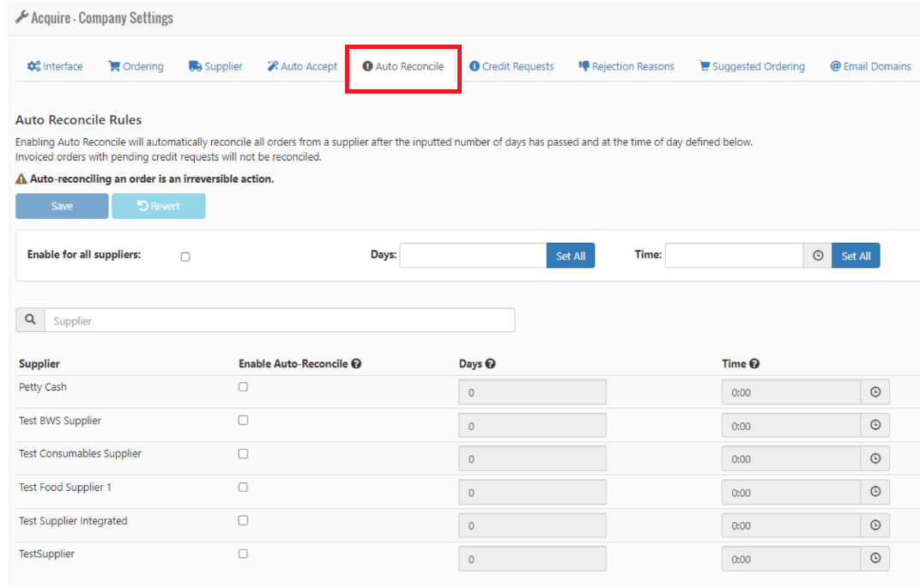The width and height of the screenshot is (920, 588).
Task: Click the magnifier icon by Supplier search
Action: coord(30,320)
